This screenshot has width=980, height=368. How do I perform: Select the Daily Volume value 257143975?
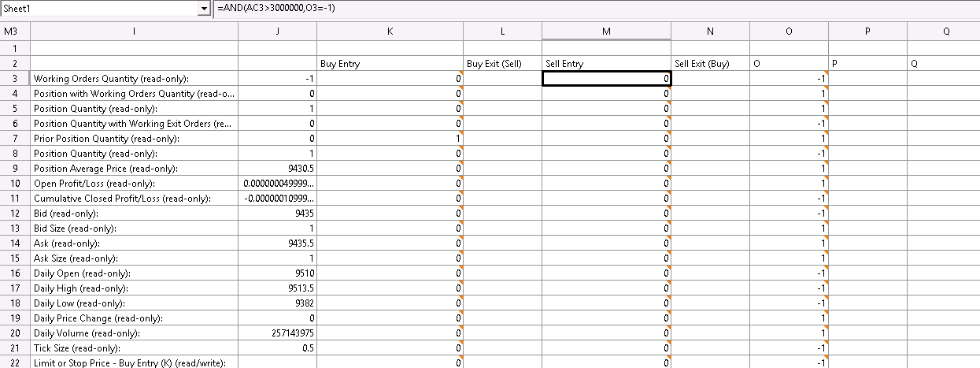point(277,333)
